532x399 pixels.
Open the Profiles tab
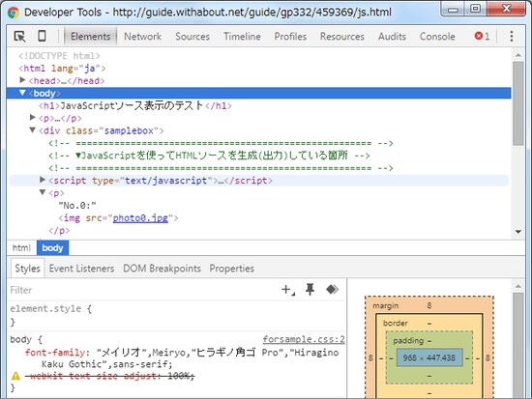click(x=290, y=37)
